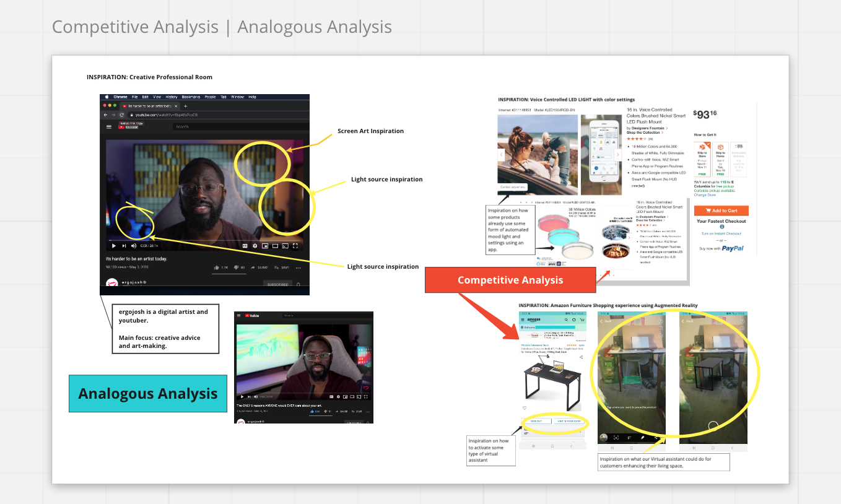Open the Apple menu in the macOS menu bar
This screenshot has width=841, height=504.
(107, 97)
